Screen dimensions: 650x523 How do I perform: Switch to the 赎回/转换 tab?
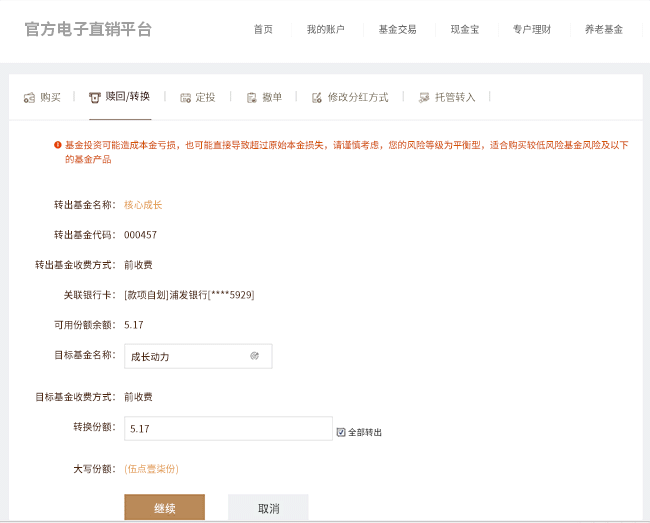[x=120, y=97]
